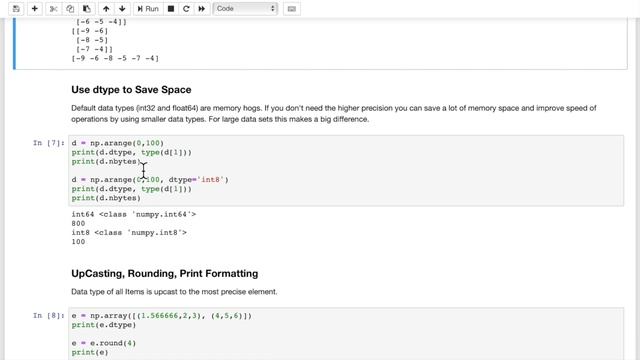Image resolution: width=640 pixels, height=360 pixels.
Task: Click the code line with dtype='int8'
Action: pyautogui.click(x=150, y=180)
